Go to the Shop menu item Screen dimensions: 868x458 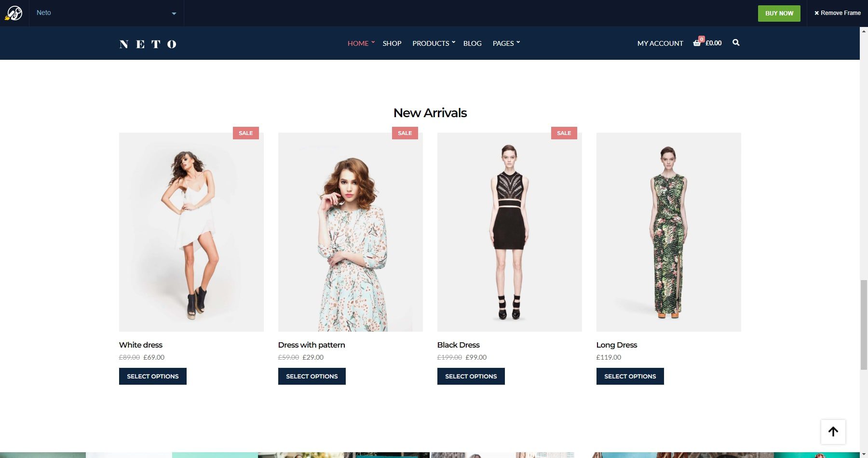pyautogui.click(x=392, y=43)
